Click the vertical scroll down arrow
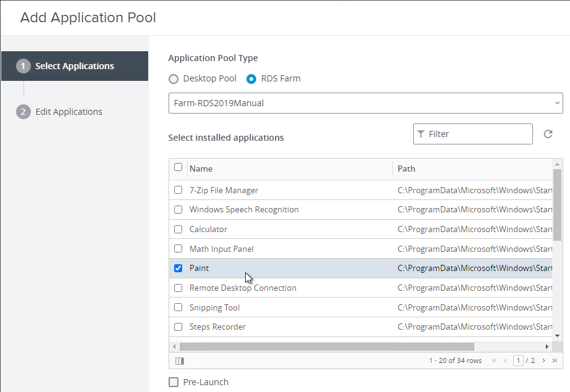The image size is (570, 392). click(x=557, y=336)
